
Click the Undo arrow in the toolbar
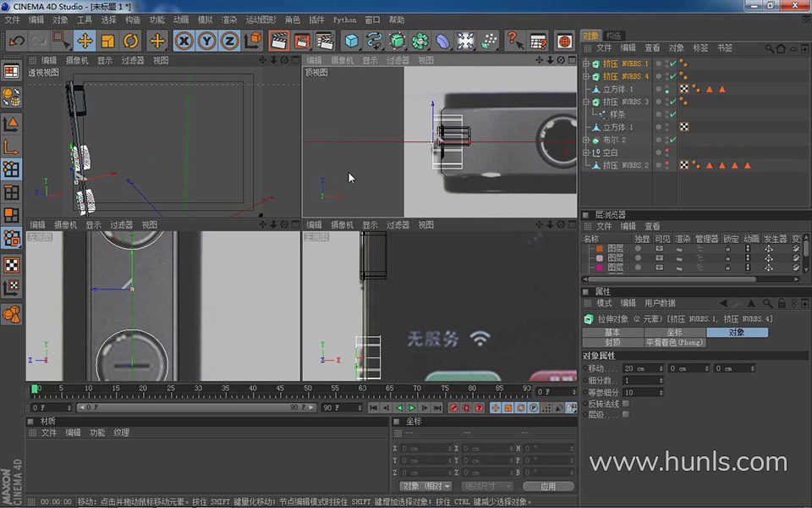click(x=16, y=41)
